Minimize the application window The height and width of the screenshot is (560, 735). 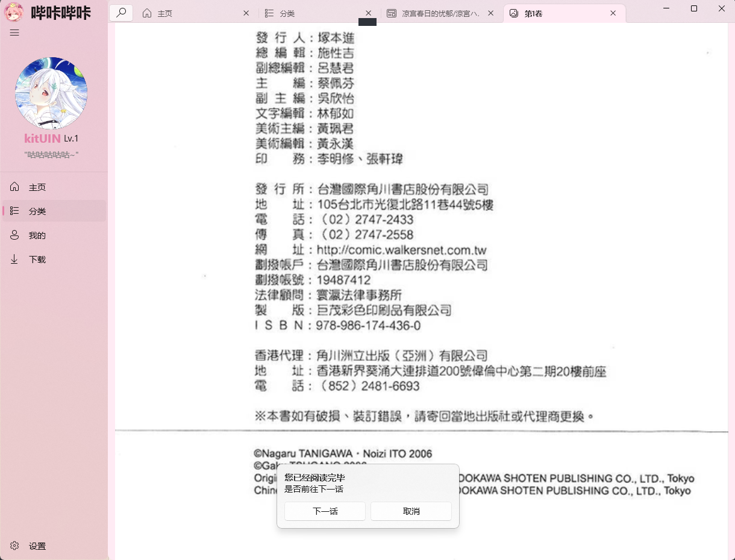pyautogui.click(x=667, y=8)
